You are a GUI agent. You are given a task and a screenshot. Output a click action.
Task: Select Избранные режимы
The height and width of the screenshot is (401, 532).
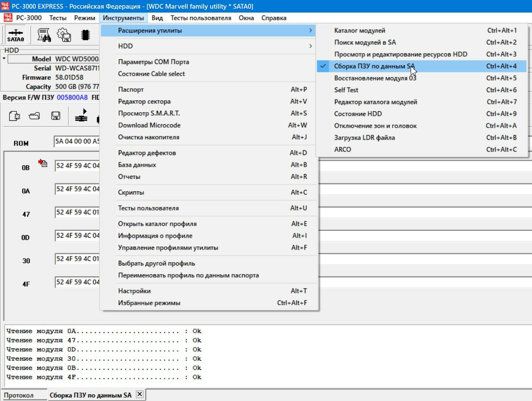209,303
